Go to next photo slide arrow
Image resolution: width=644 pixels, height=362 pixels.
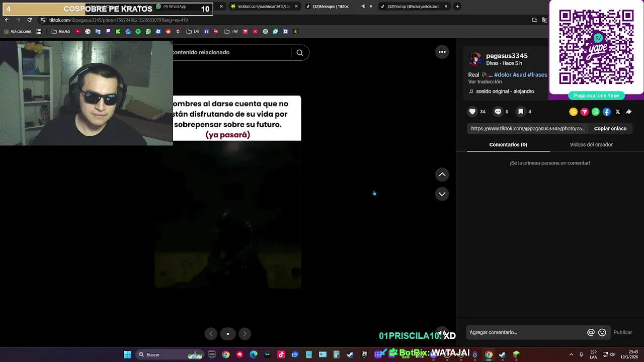pos(245,333)
